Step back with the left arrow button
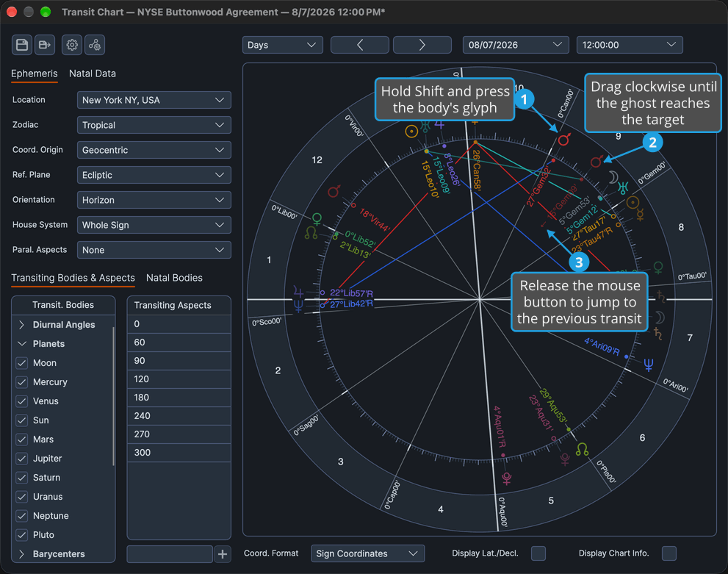Image resolution: width=728 pixels, height=574 pixels. click(x=360, y=45)
